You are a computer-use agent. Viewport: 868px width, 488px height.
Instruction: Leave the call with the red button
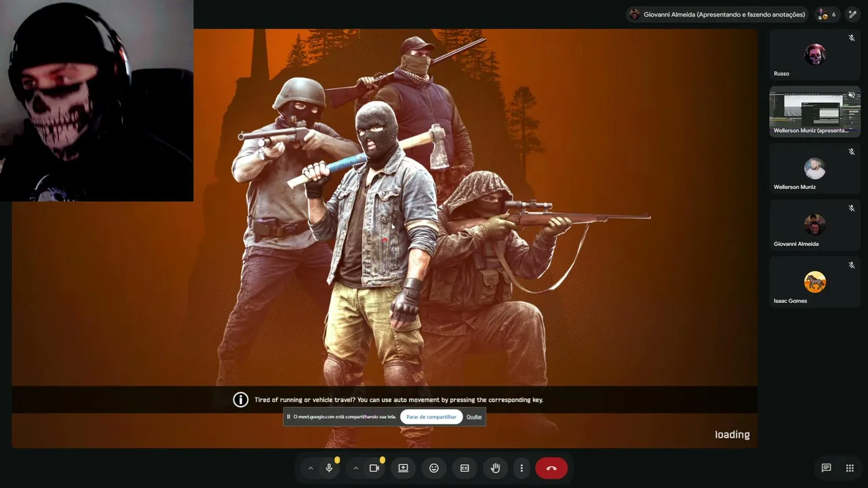(x=551, y=468)
